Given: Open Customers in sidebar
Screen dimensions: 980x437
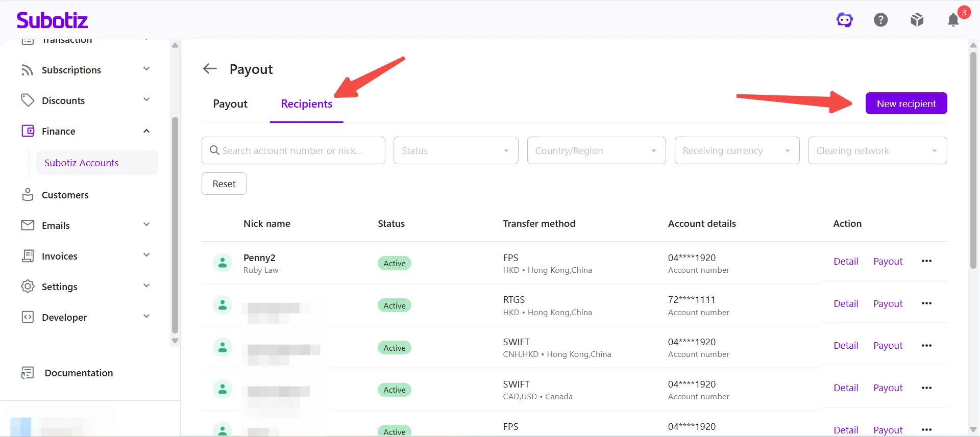Looking at the screenshot, I should click(x=65, y=195).
